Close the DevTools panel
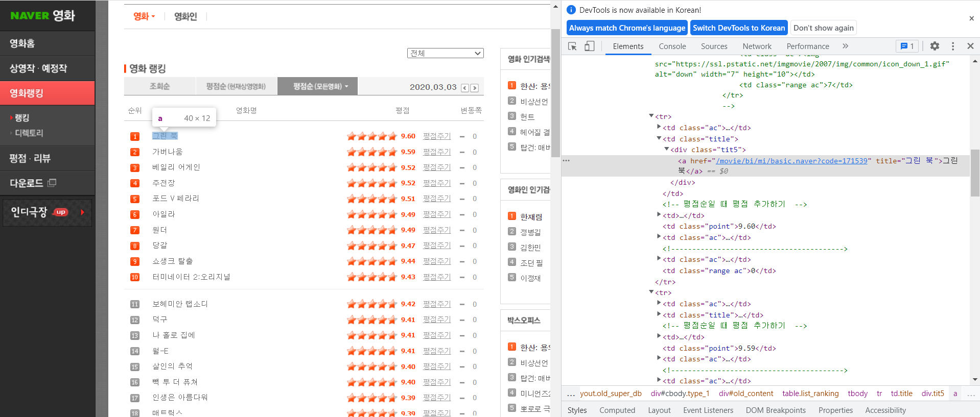980x417 pixels. click(x=970, y=46)
